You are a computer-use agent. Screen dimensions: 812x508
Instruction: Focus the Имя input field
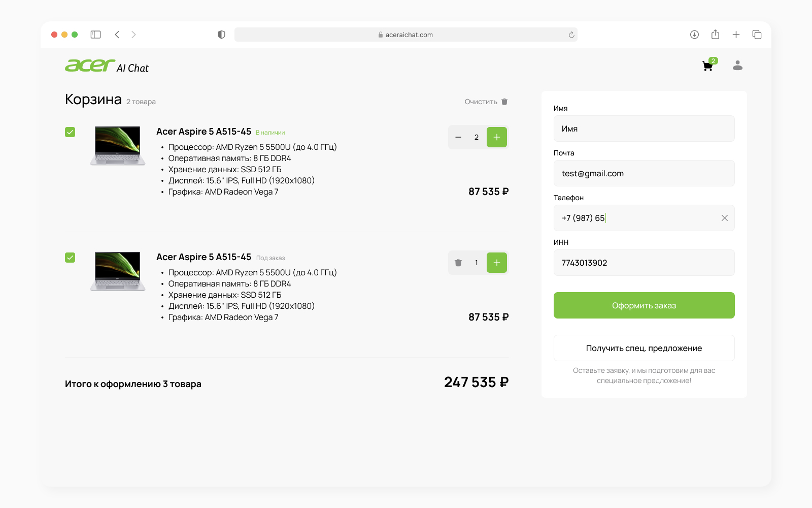[x=644, y=129]
